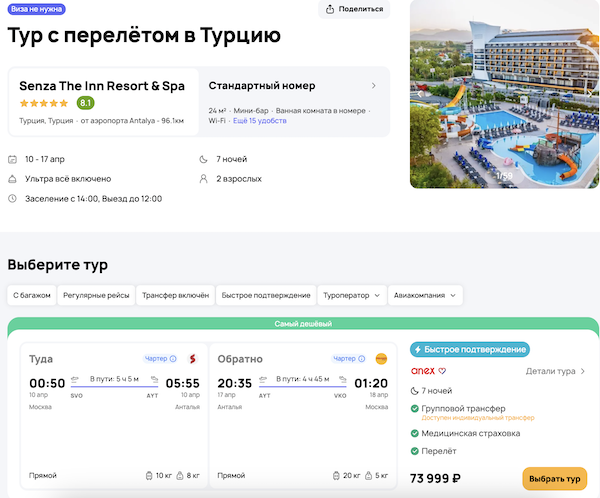Toggle the Регулярные рейсы filter
Screen dimensions: 600x498
(95, 295)
